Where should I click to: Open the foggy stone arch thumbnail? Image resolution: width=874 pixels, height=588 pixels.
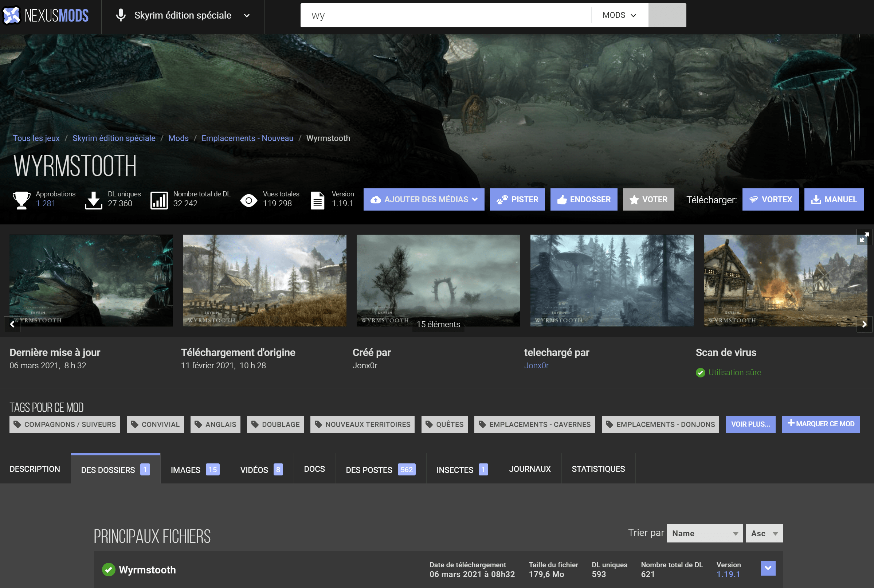pyautogui.click(x=438, y=281)
